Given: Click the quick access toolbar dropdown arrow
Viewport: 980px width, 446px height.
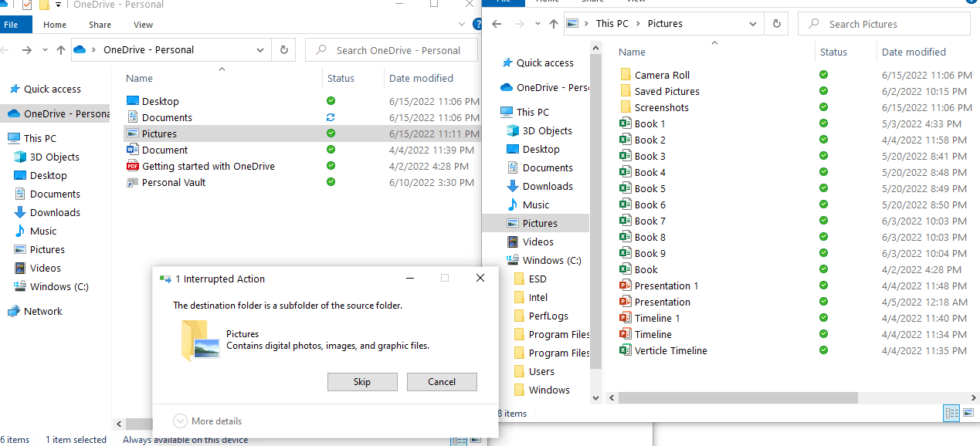Looking at the screenshot, I should pyautogui.click(x=58, y=5).
